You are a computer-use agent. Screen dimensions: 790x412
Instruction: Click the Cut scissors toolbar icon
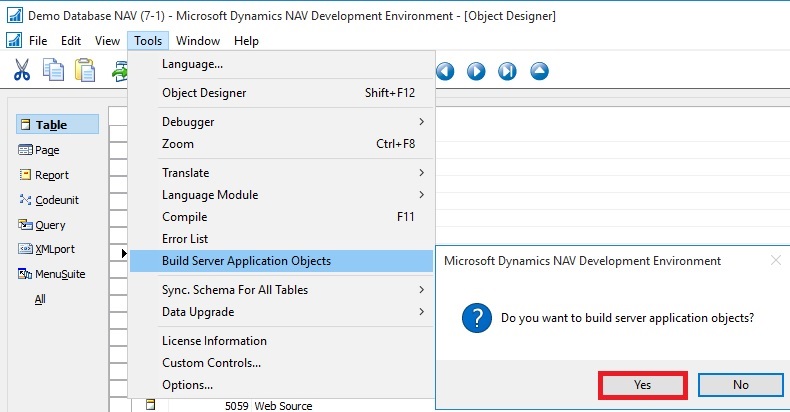click(22, 70)
